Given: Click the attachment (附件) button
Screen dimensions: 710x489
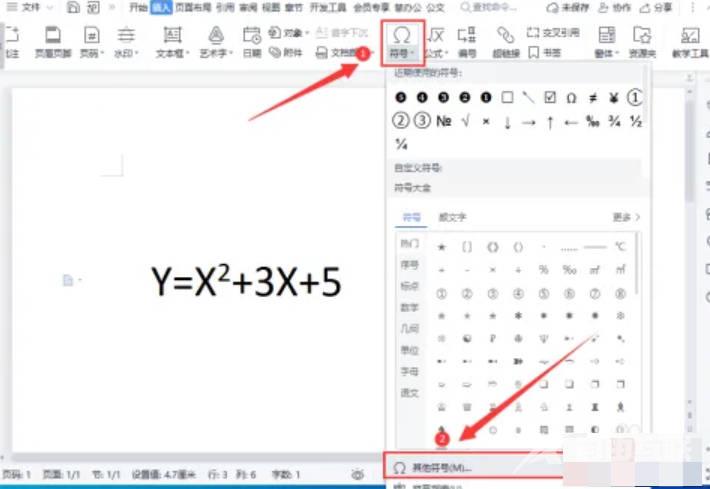Looking at the screenshot, I should click(286, 53).
